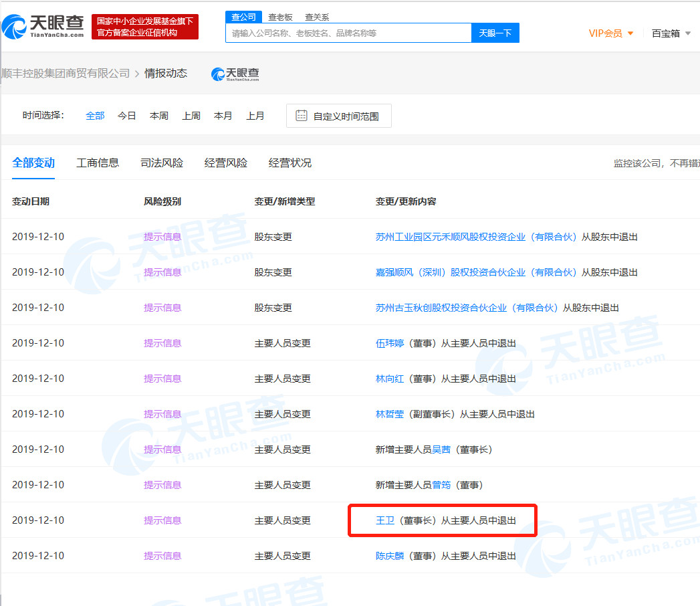The height and width of the screenshot is (606, 700).
Task: Click the calendar icon in 自定义时间范围 button
Action: (300, 115)
